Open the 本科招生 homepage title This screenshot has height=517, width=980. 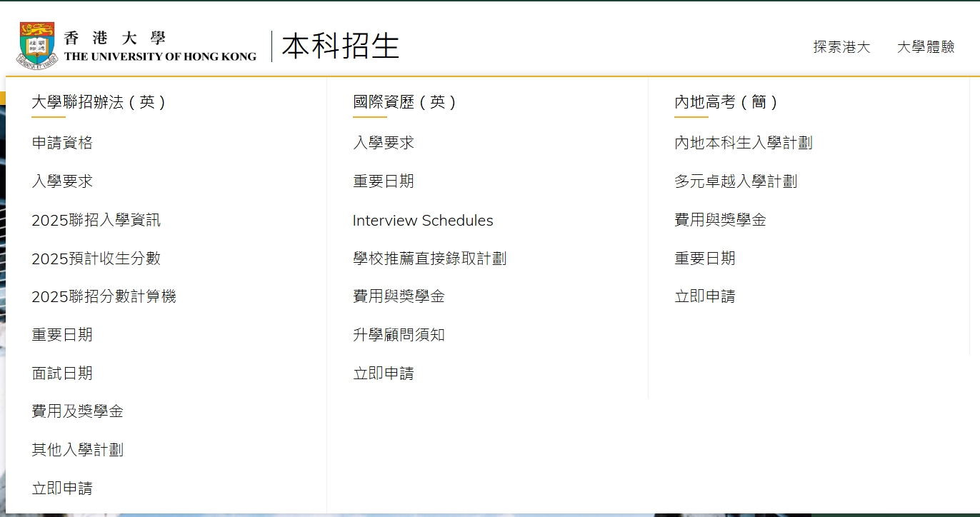341,46
